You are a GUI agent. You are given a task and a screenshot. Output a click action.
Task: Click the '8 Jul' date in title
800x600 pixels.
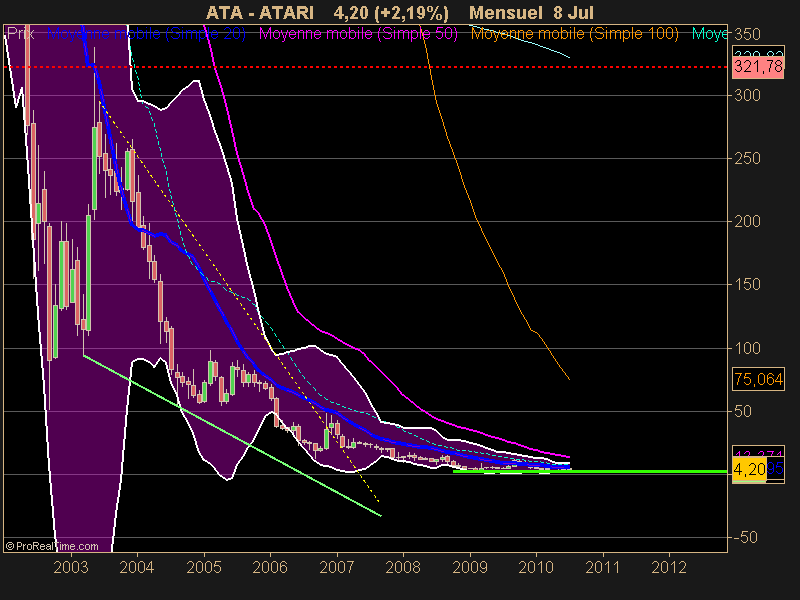click(573, 13)
